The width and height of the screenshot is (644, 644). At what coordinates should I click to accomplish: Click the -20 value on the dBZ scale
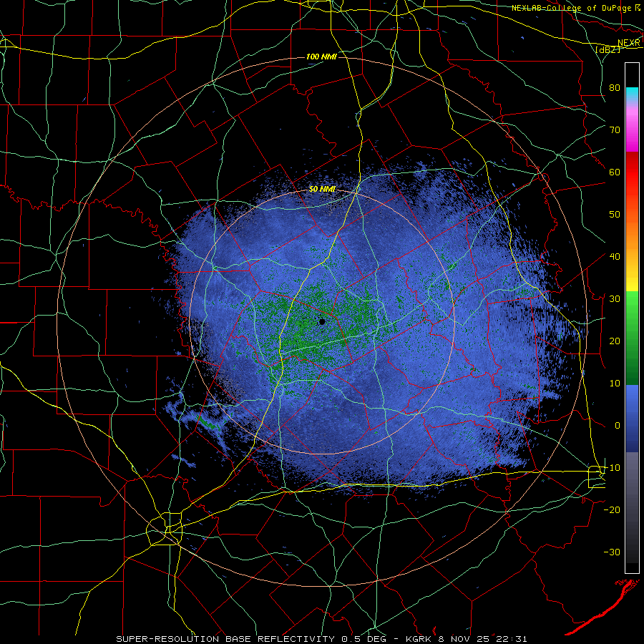pos(612,509)
